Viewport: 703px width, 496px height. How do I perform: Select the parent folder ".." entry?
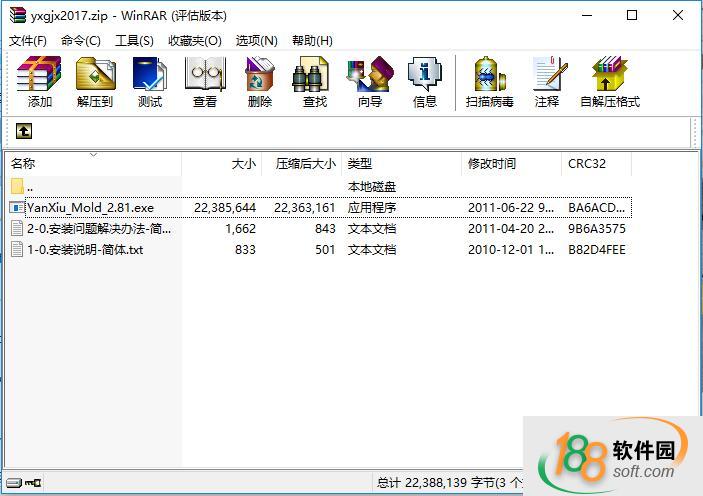pos(30,186)
